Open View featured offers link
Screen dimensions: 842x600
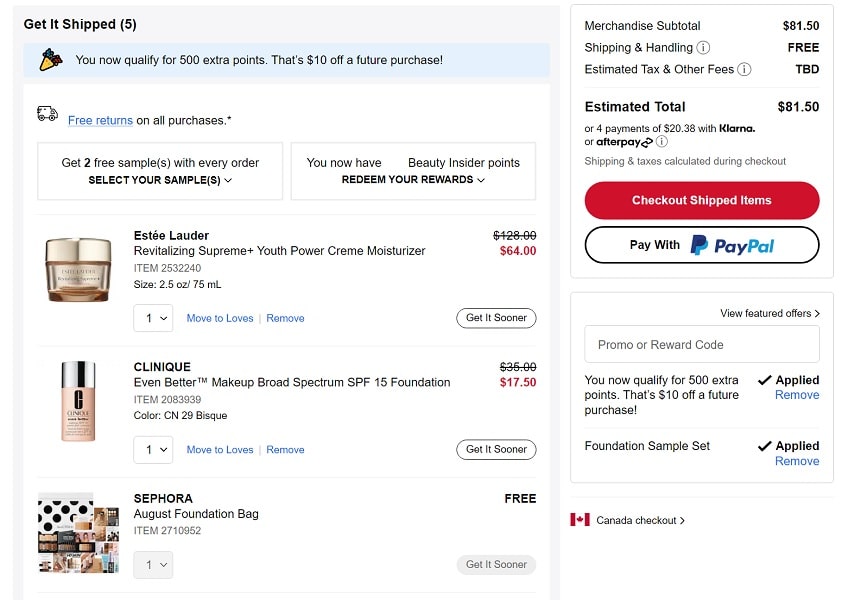769,313
